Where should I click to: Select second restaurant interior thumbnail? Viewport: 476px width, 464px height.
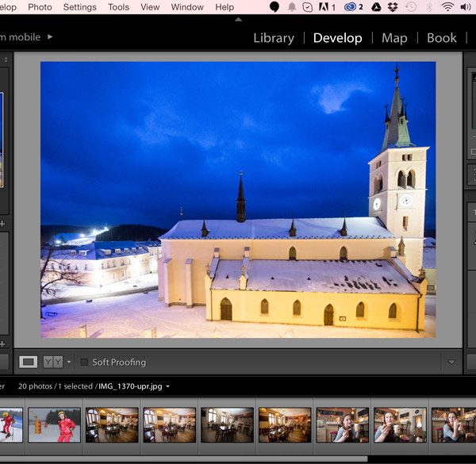click(170, 425)
